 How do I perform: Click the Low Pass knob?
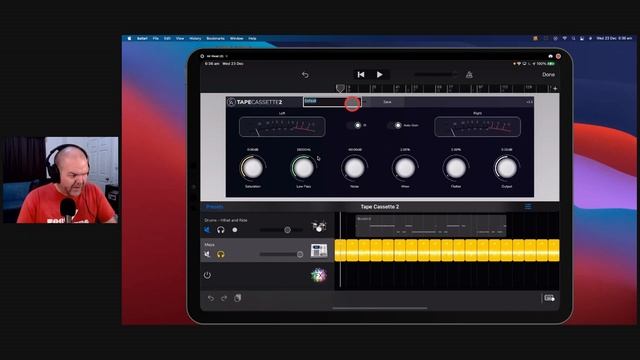click(303, 168)
